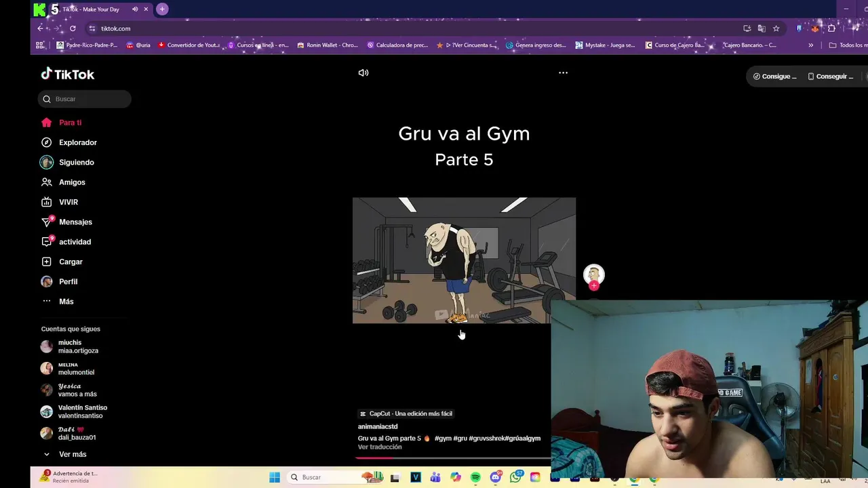868x488 pixels.
Task: Close the TikTok tab
Action: point(146,9)
